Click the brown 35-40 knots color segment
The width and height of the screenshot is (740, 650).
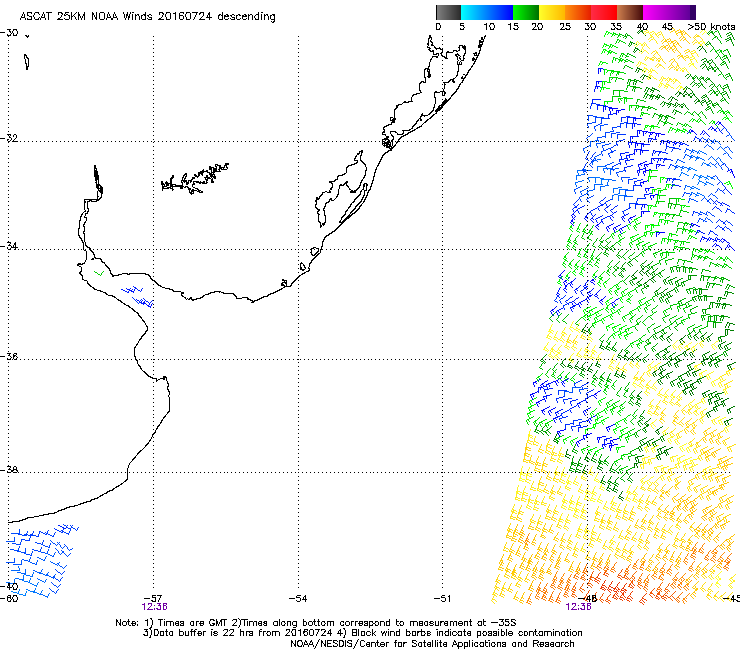(630, 12)
